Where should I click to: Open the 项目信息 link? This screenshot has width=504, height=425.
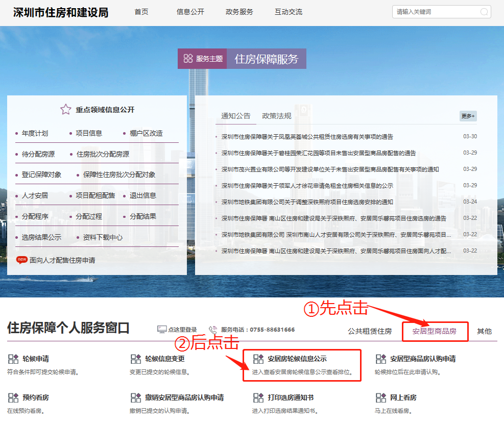89,133
